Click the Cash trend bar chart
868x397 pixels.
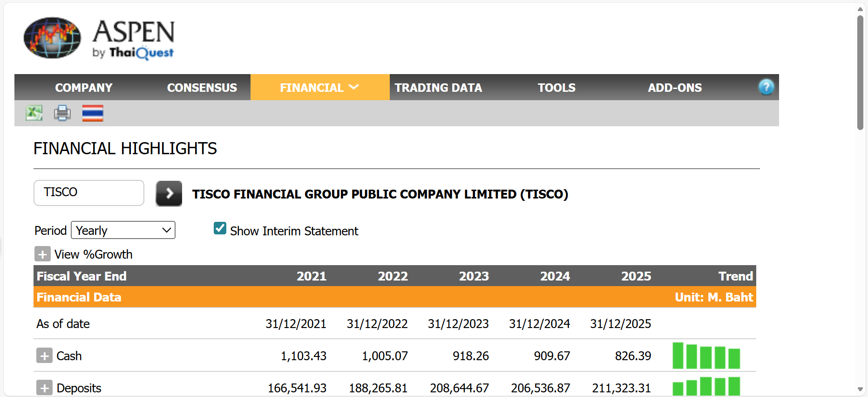pos(706,356)
